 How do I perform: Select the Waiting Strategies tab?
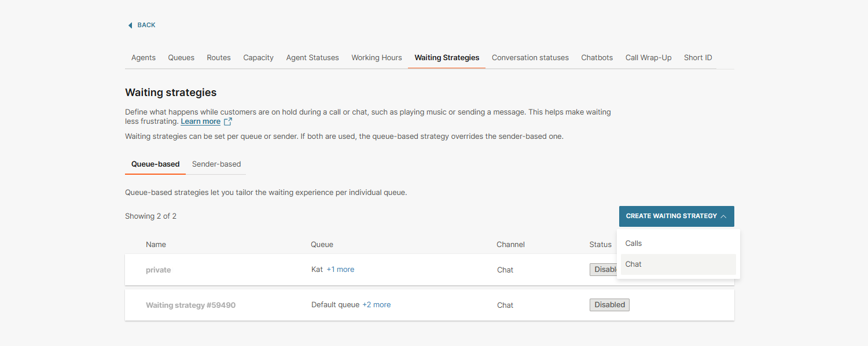(447, 58)
